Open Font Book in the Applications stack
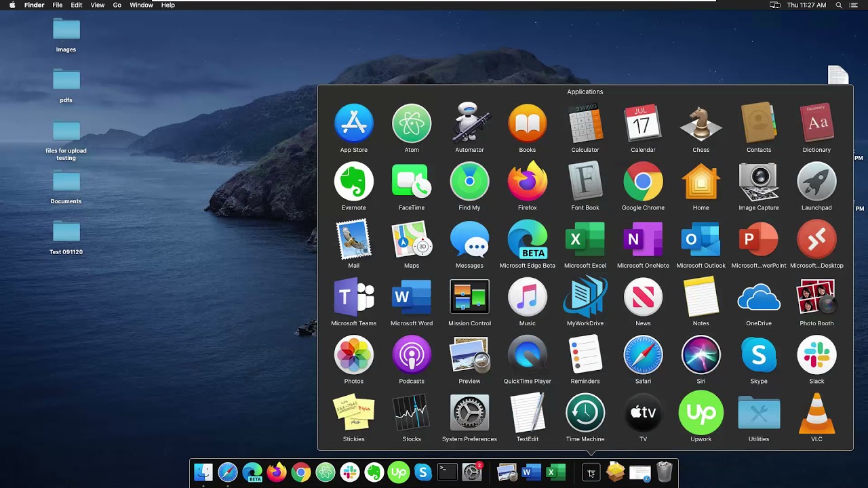The height and width of the screenshot is (488, 868). tap(585, 182)
